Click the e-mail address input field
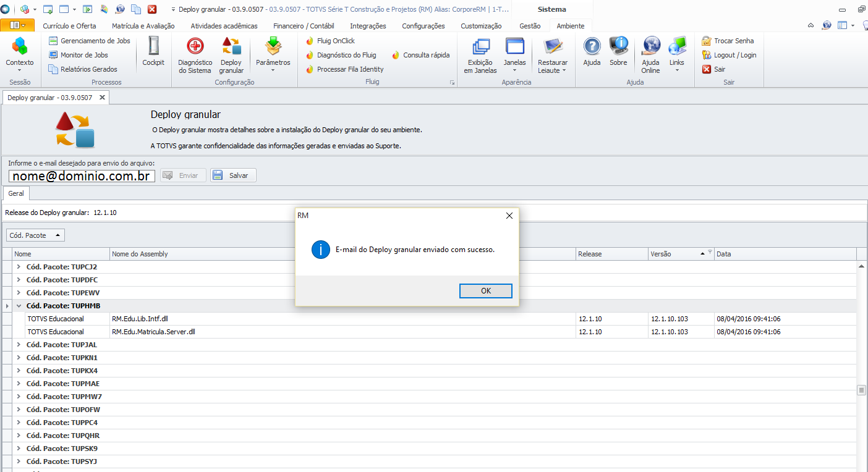 [x=82, y=175]
